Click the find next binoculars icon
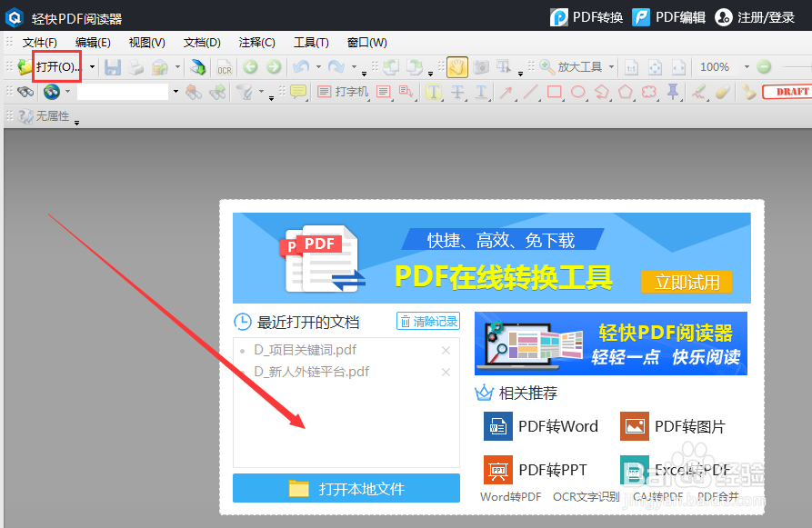 click(217, 92)
